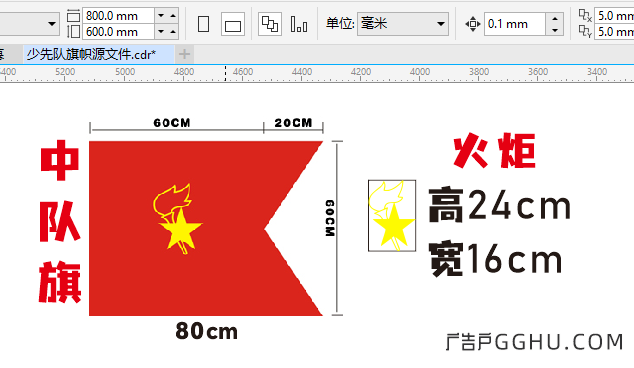Edit the page width field 800.0 mm

(118, 16)
